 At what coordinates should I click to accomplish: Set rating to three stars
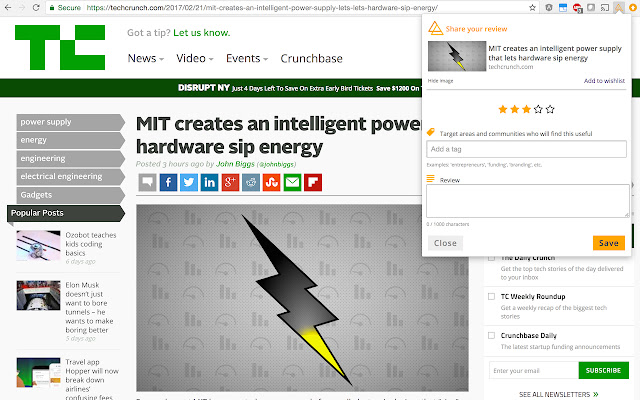[527, 109]
